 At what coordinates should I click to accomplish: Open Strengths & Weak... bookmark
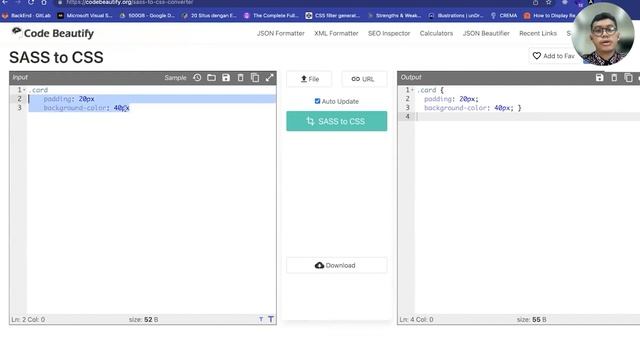coord(395,16)
